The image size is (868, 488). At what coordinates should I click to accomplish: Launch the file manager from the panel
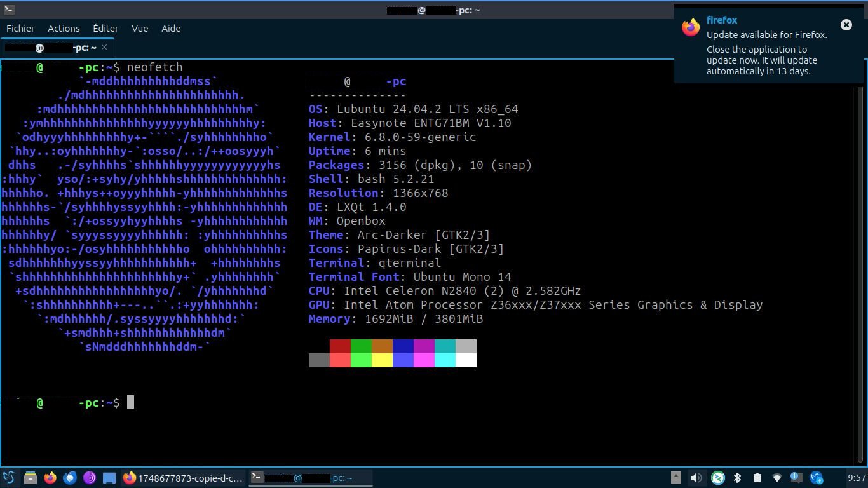pyautogui.click(x=30, y=478)
